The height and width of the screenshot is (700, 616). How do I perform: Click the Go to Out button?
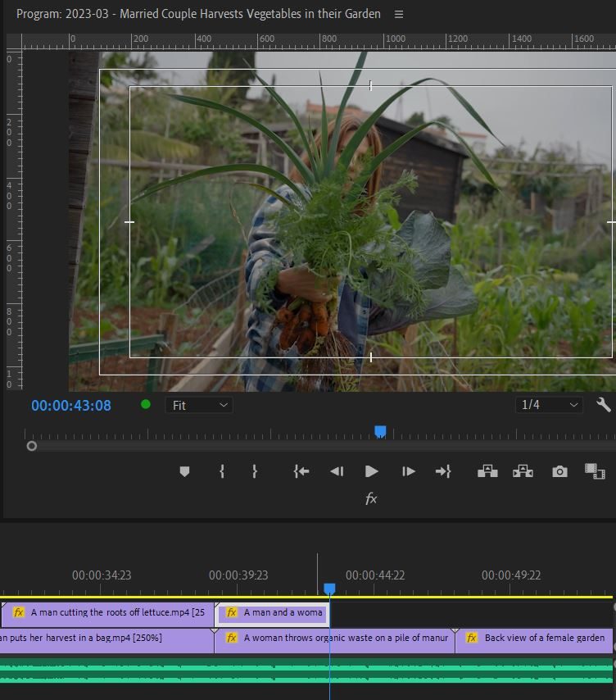pyautogui.click(x=443, y=471)
